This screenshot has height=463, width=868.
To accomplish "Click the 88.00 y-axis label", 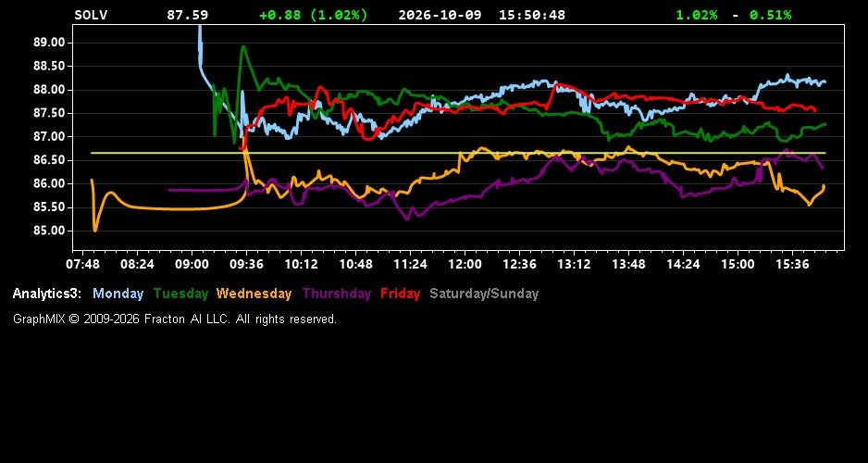I will (50, 90).
